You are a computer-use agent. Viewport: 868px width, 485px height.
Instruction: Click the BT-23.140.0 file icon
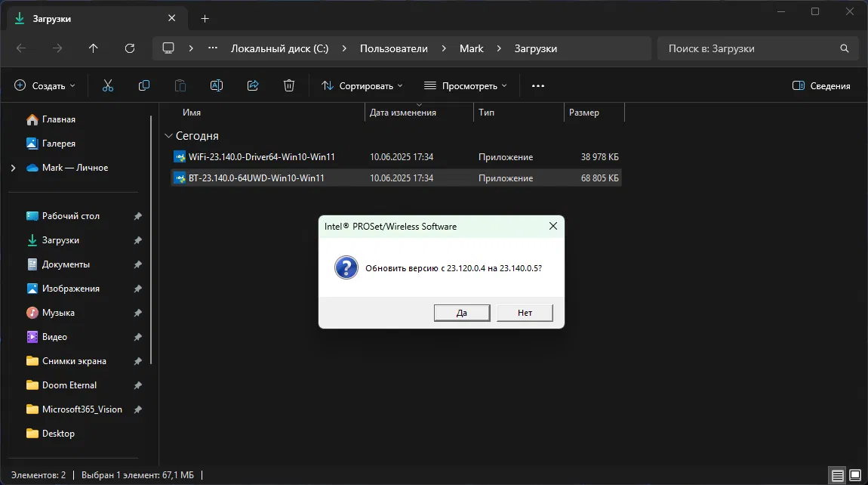[180, 178]
